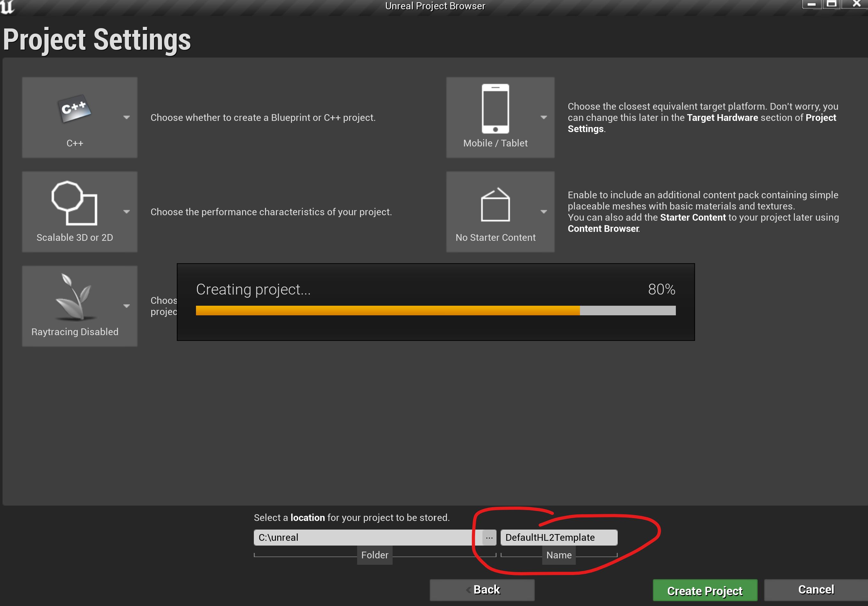Click the green Create Project button
The width and height of the screenshot is (868, 606).
pos(705,590)
